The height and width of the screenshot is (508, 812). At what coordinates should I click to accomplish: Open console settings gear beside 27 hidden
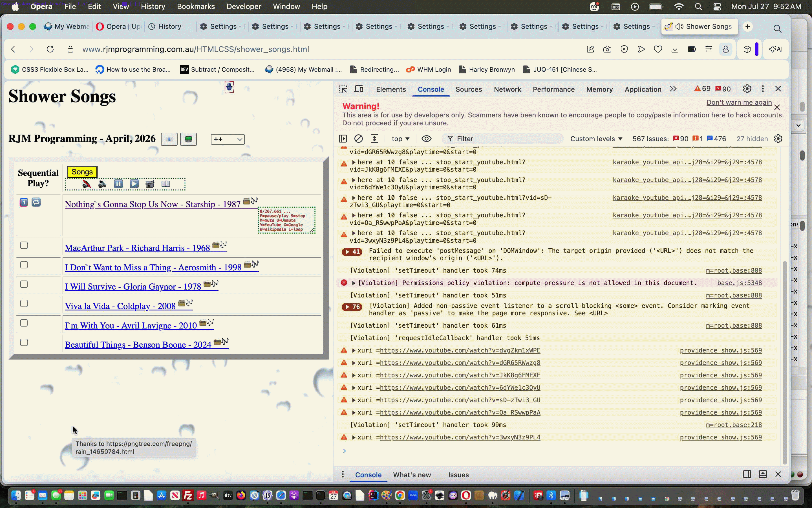pyautogui.click(x=778, y=139)
